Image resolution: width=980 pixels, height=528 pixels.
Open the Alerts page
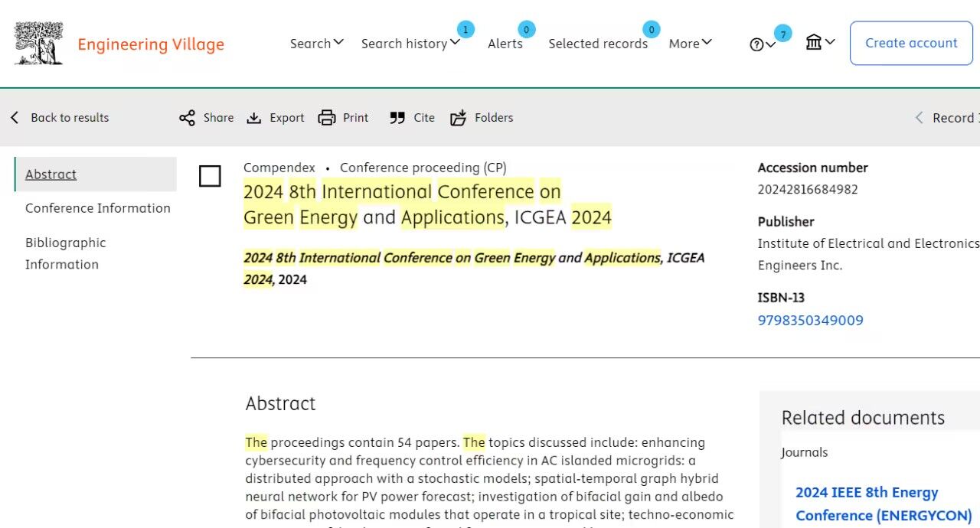tap(505, 44)
